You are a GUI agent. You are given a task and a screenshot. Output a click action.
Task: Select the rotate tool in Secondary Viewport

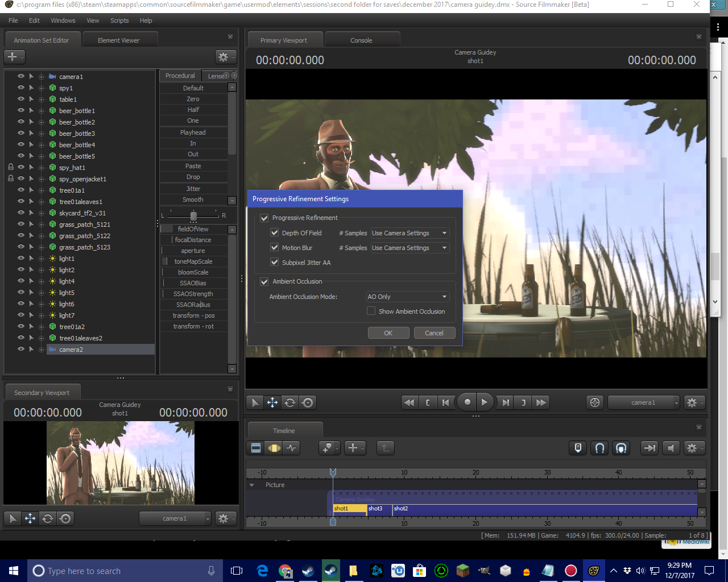48,518
